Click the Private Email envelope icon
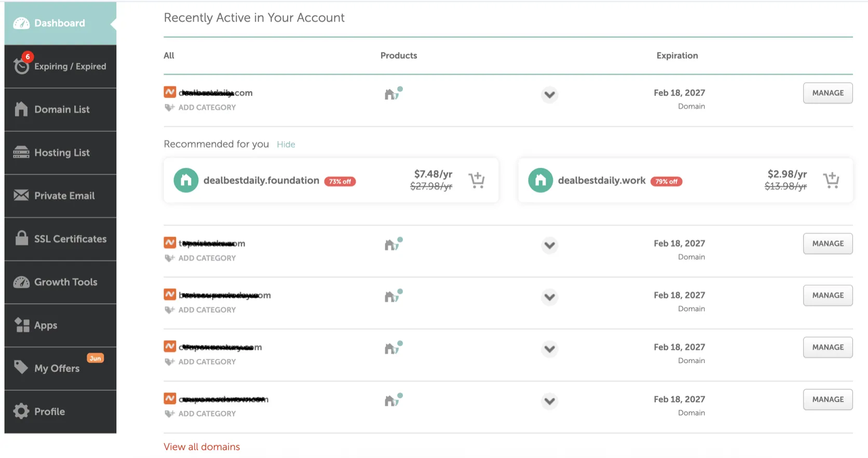Viewport: 868px width, 458px height. (21, 195)
